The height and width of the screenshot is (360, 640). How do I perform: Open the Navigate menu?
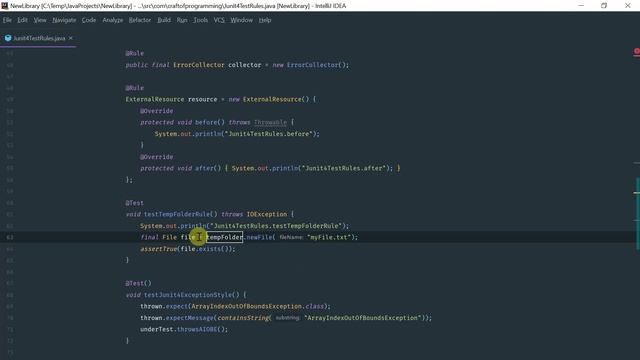[x=64, y=20]
